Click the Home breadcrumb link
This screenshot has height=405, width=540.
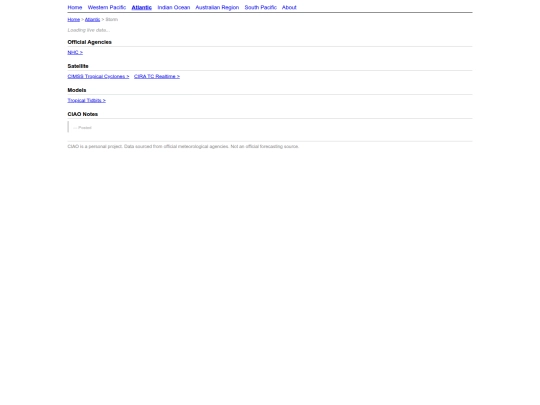(74, 19)
